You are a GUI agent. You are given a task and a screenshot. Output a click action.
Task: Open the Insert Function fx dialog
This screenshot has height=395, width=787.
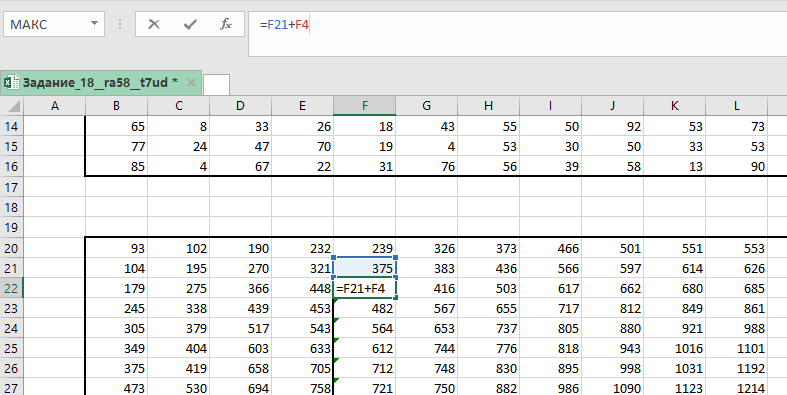226,24
